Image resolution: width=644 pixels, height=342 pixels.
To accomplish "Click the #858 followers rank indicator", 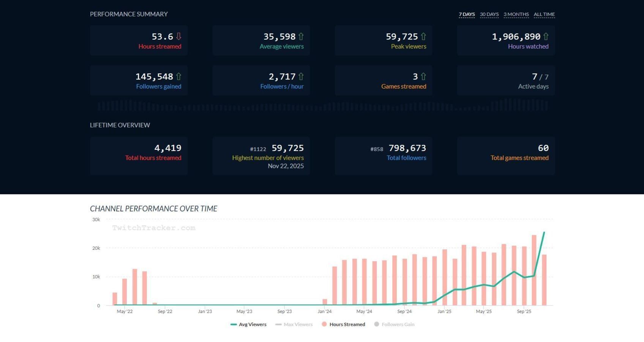I will [377, 149].
